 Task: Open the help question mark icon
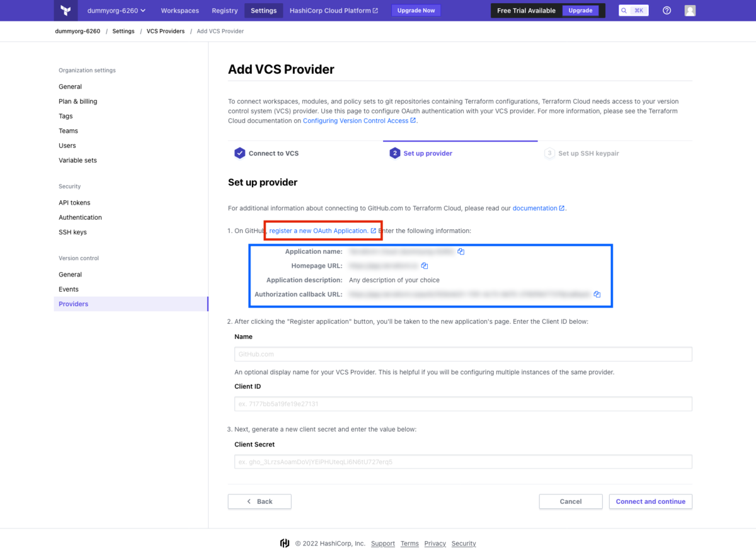[x=667, y=11]
